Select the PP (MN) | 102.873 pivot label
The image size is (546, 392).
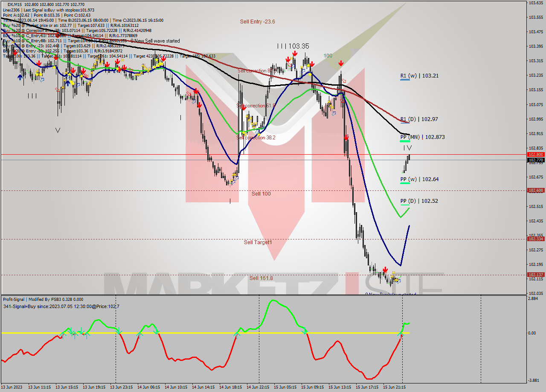coord(422,137)
